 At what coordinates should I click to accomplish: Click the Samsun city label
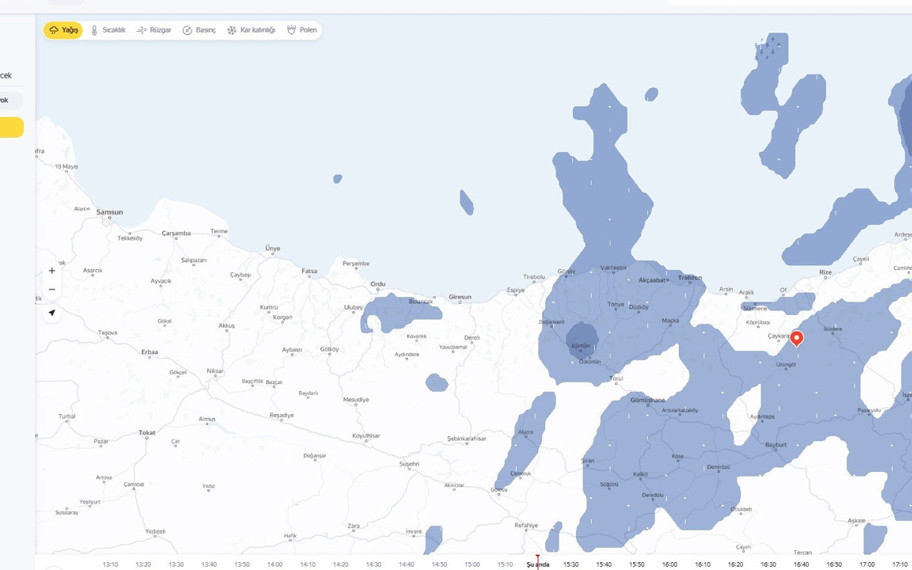pyautogui.click(x=109, y=212)
